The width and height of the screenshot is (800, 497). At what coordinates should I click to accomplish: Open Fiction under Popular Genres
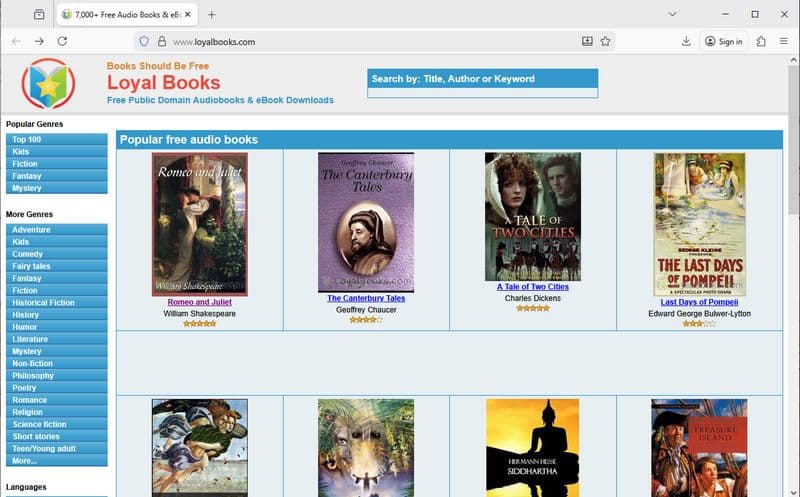tap(57, 164)
